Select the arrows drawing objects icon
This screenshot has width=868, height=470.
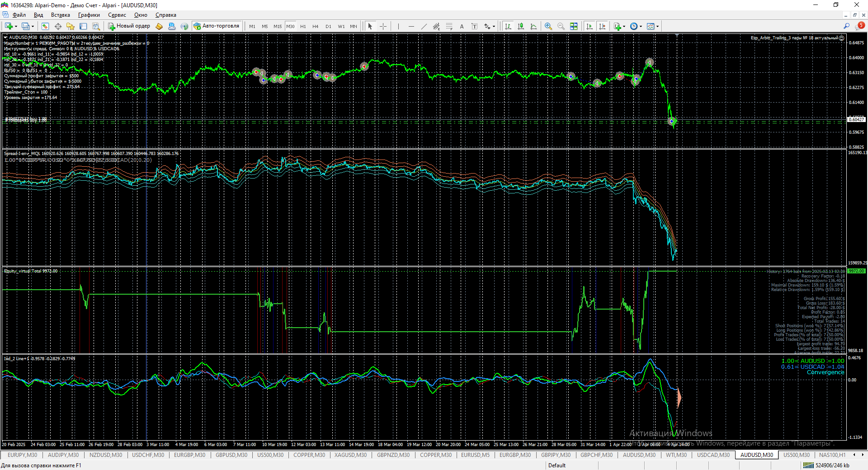[x=487, y=26]
